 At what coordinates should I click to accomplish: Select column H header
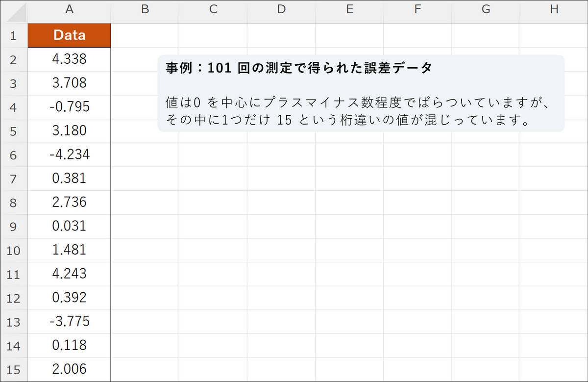coord(553,9)
